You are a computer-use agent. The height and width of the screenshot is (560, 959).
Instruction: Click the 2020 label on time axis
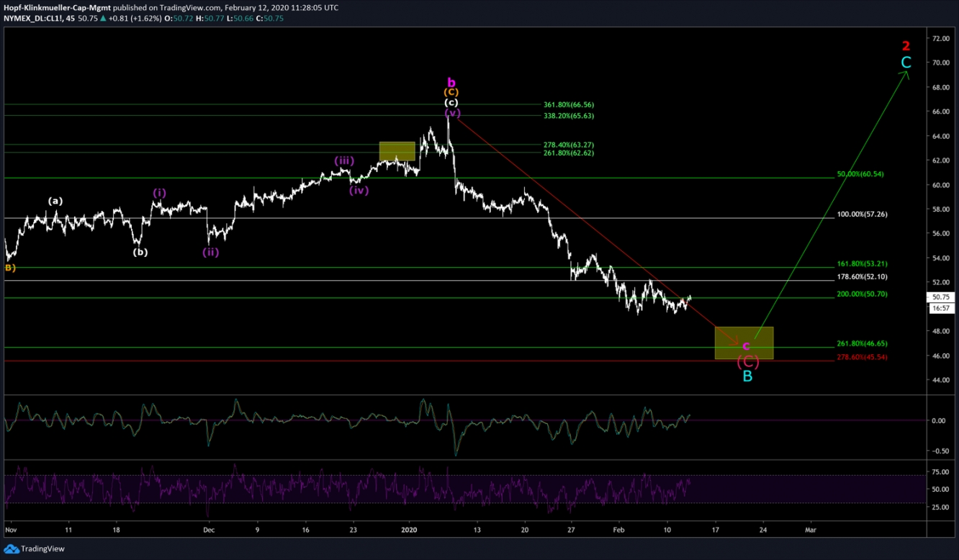(410, 530)
